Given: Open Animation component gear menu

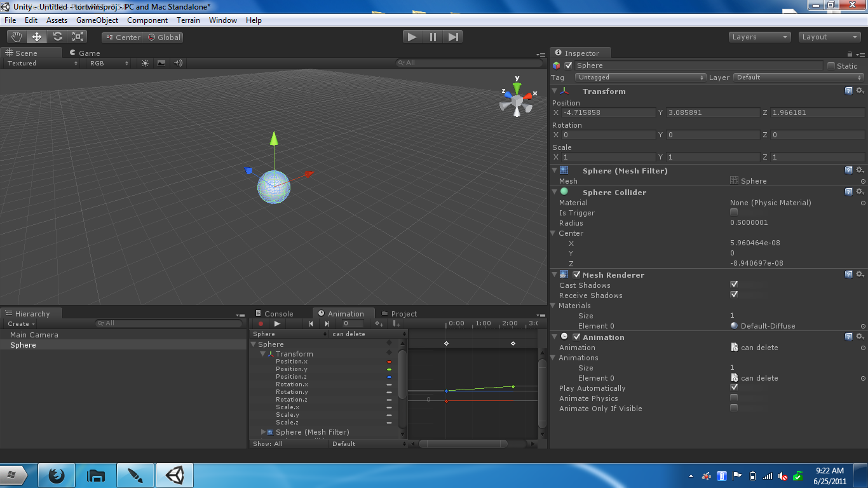Looking at the screenshot, I should [x=860, y=337].
